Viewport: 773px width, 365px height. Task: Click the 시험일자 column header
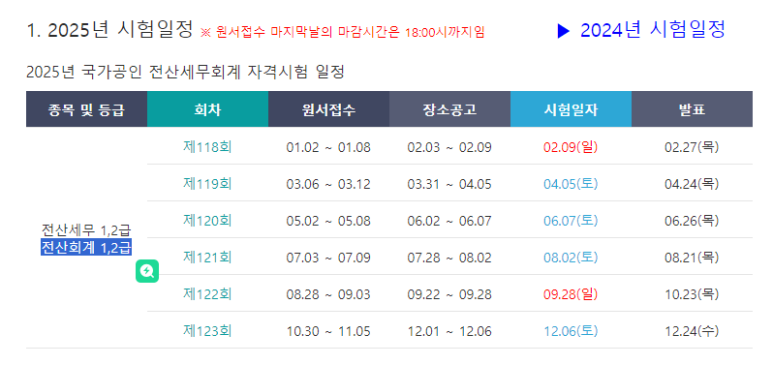point(571,110)
